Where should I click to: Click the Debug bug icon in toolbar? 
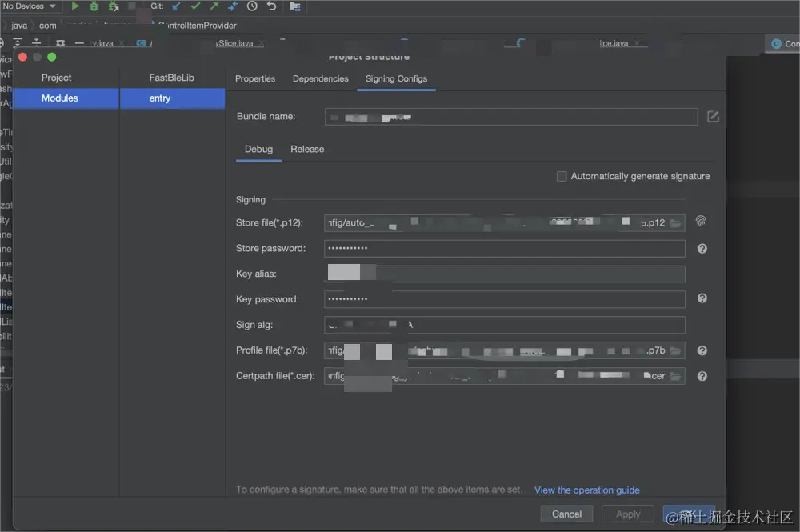94,6
